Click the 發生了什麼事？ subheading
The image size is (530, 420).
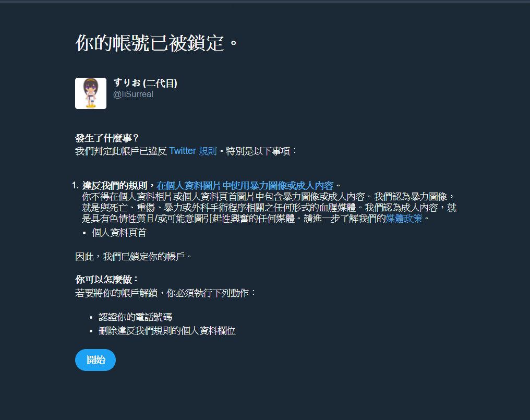tap(107, 138)
